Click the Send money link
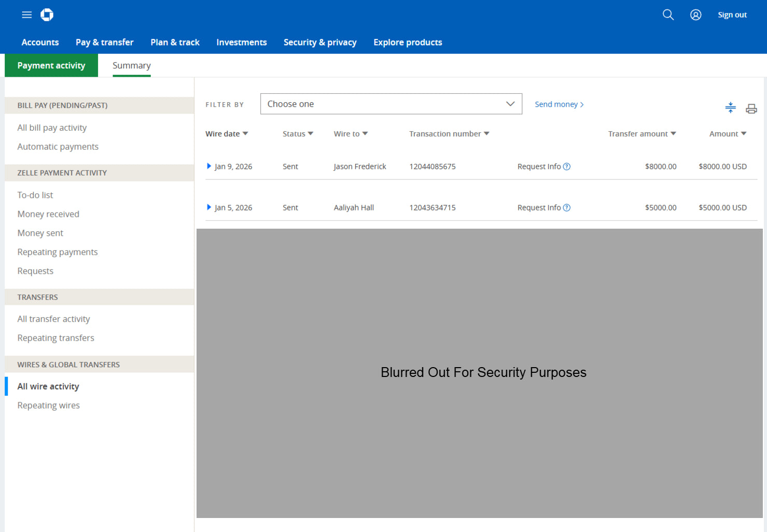The width and height of the screenshot is (767, 532). (x=559, y=104)
